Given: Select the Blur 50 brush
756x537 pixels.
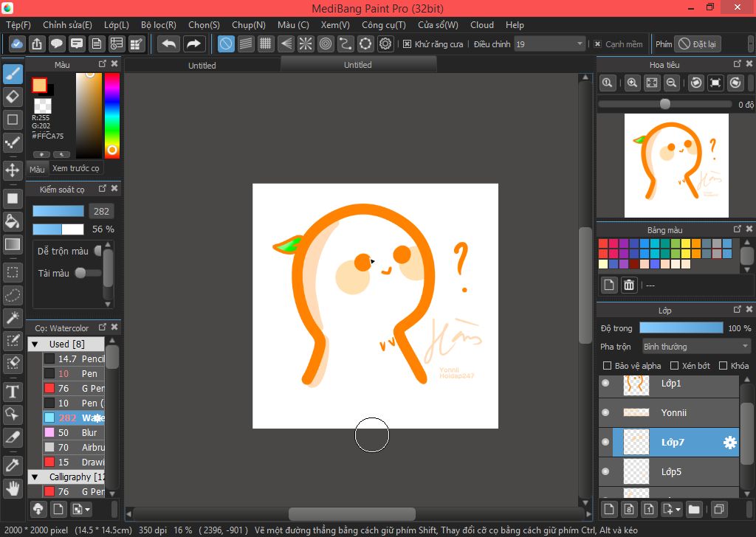Looking at the screenshot, I should coord(74,432).
